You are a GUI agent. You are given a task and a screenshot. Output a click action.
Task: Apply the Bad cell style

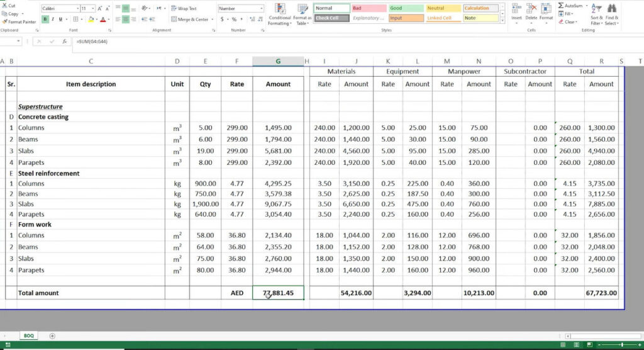click(369, 8)
